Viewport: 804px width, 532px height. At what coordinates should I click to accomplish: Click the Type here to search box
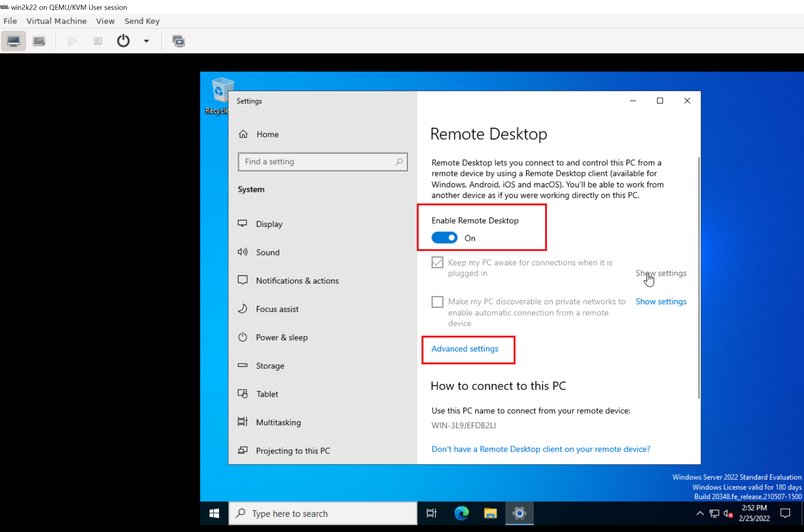pos(323,513)
